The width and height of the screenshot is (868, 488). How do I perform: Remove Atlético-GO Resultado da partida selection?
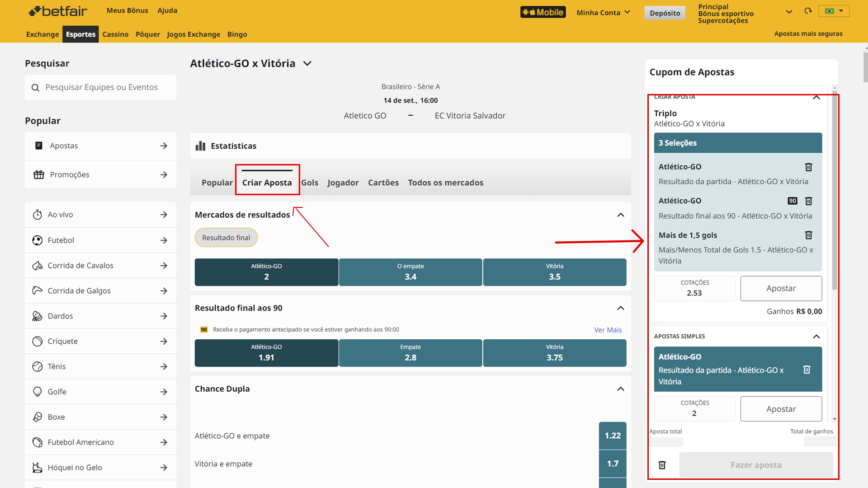pos(809,167)
